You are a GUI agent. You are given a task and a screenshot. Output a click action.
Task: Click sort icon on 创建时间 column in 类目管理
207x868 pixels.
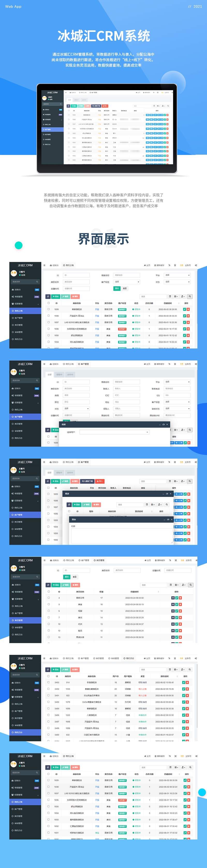158,592
